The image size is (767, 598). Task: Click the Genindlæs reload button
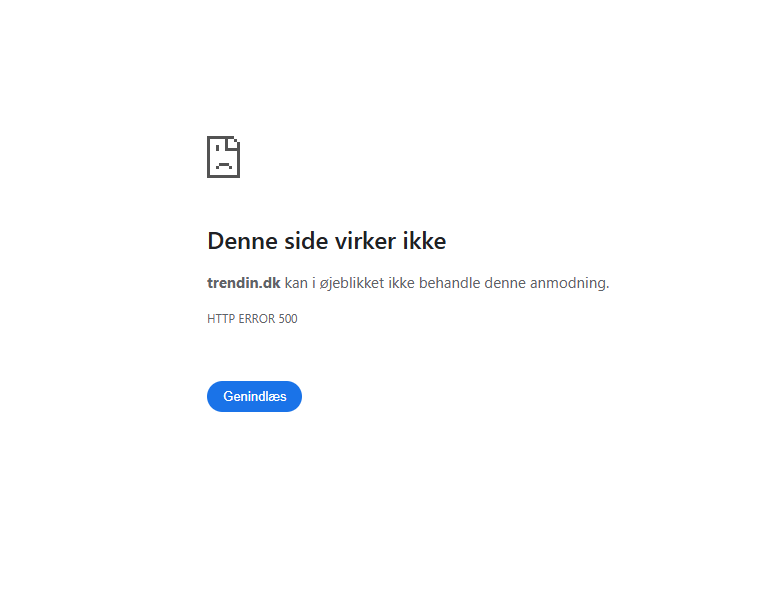pyautogui.click(x=254, y=397)
